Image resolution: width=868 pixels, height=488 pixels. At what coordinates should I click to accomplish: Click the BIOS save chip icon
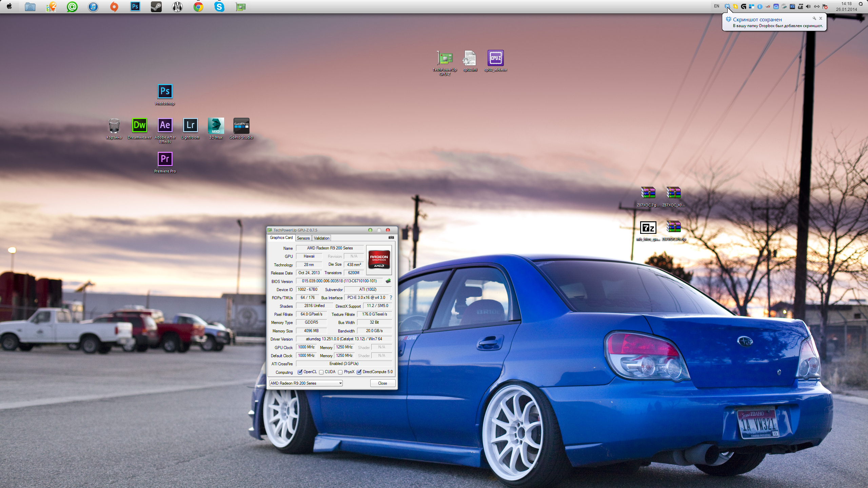tap(388, 281)
